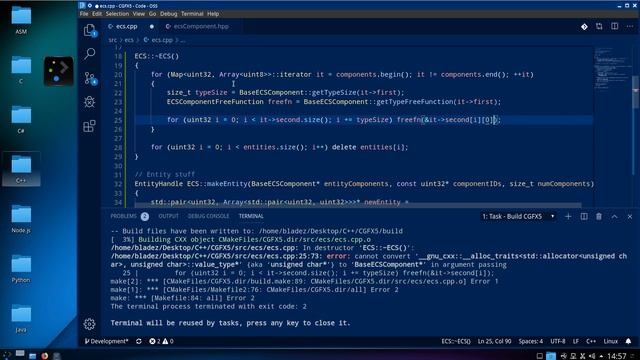640x360 pixels.
Task: Split the editor to the right
Action: (614, 27)
